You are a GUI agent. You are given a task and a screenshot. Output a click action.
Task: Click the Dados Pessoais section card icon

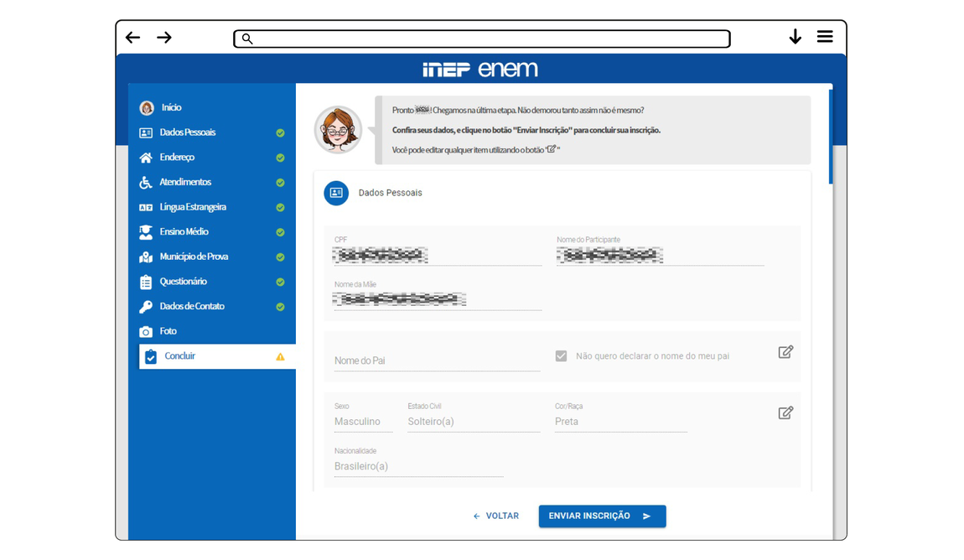click(336, 193)
